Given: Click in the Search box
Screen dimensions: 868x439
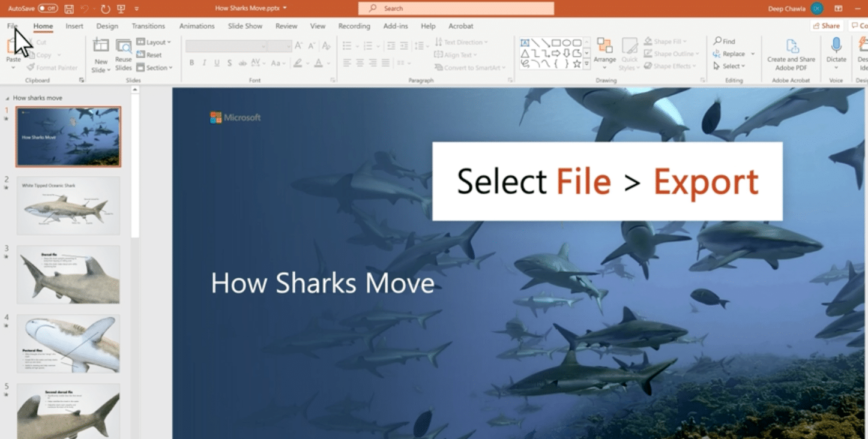Looking at the screenshot, I should (456, 8).
